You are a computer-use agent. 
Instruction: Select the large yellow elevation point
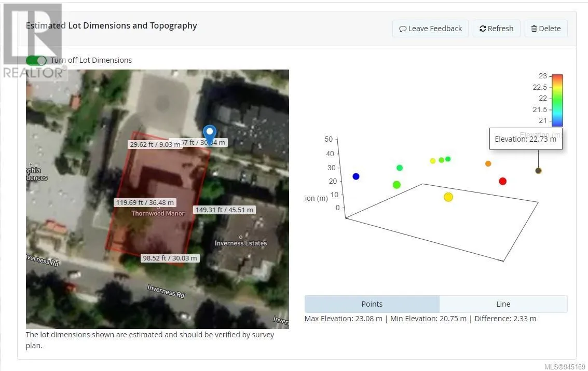448,197
